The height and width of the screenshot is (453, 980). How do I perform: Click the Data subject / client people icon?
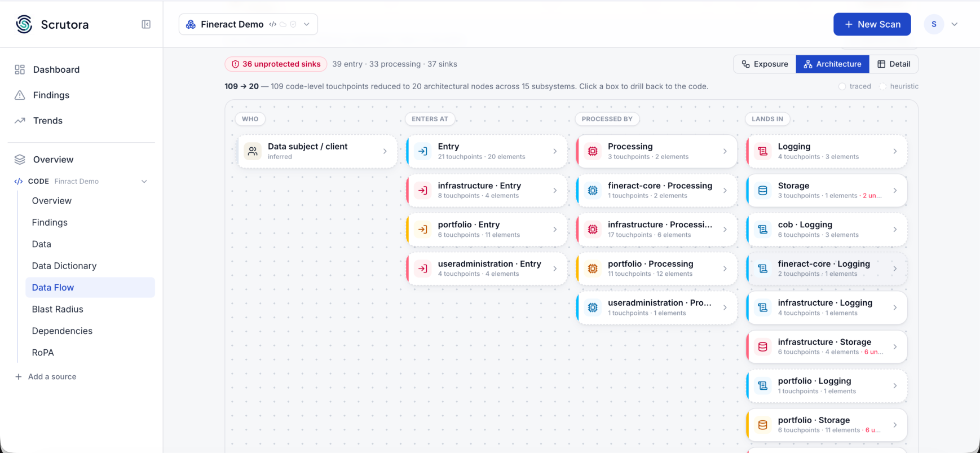coord(253,151)
